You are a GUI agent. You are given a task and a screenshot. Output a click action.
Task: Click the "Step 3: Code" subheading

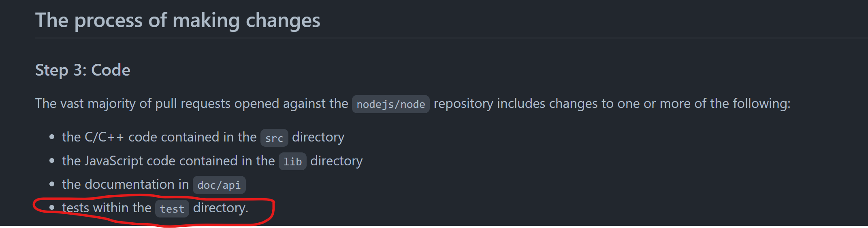coord(83,70)
